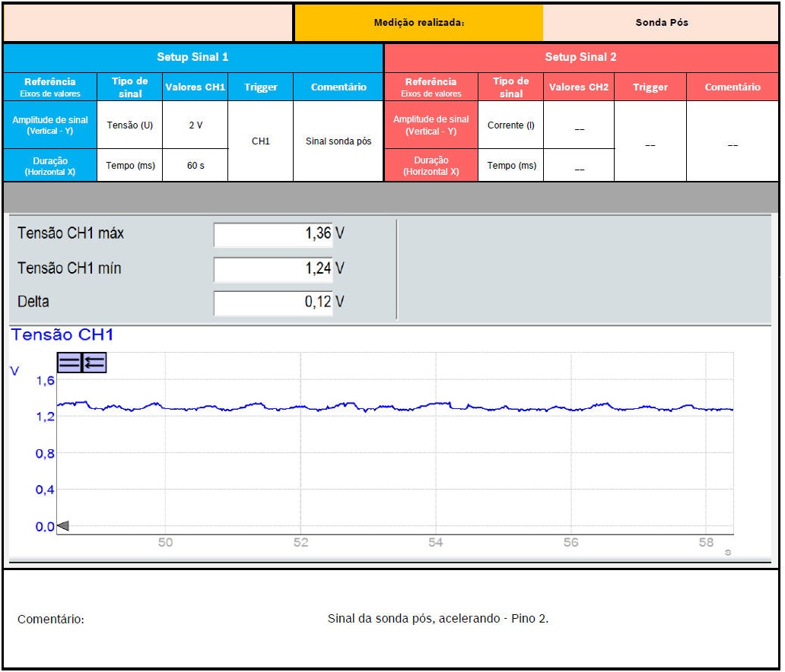Click the 54 tick on time axis
The height and width of the screenshot is (672, 785).
pos(436,543)
